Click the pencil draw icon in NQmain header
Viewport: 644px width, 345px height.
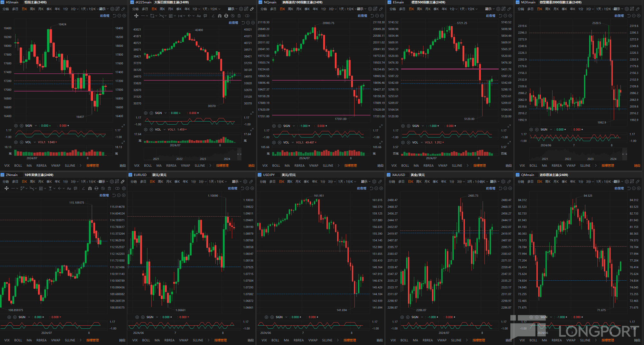[381, 9]
